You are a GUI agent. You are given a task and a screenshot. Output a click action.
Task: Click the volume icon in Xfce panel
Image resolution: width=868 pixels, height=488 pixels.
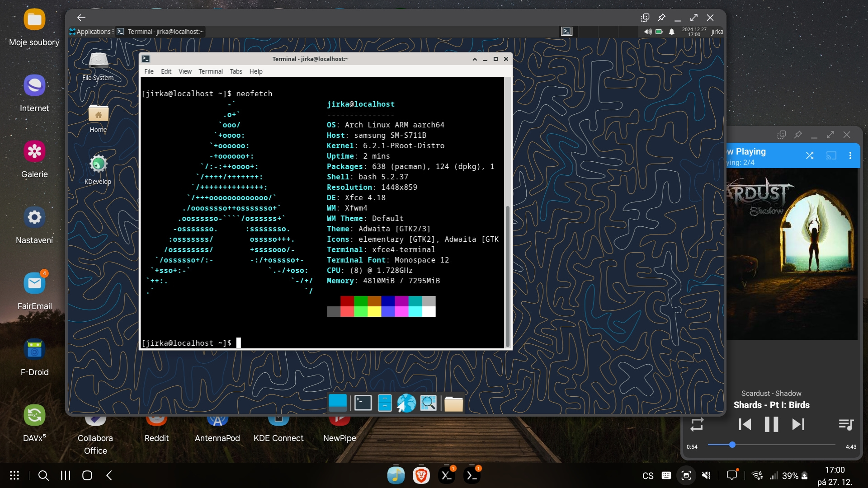coord(648,32)
